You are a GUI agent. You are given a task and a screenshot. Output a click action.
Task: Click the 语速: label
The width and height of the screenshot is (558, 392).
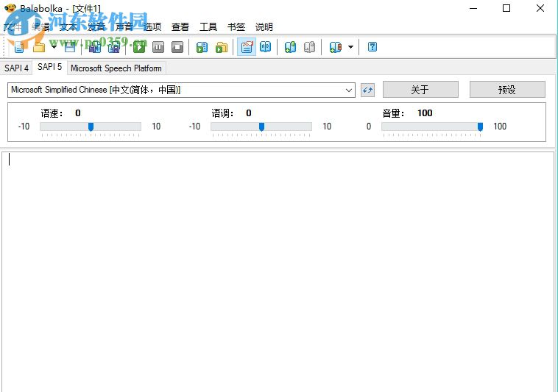click(x=52, y=113)
